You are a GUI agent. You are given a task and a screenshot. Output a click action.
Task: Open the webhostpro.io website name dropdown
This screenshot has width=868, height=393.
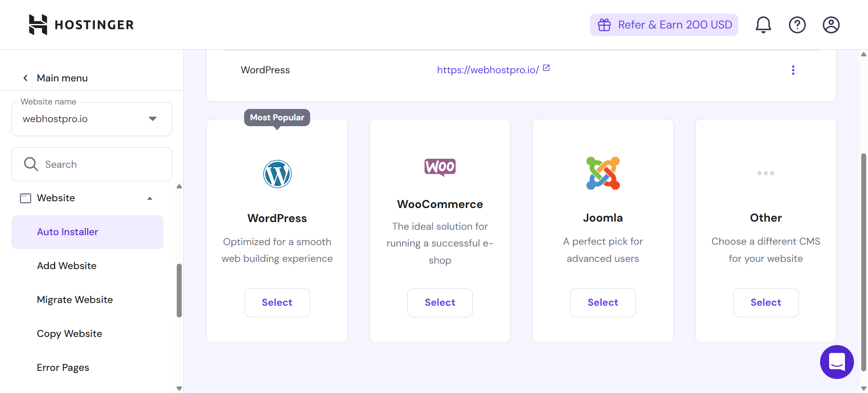coord(92,119)
